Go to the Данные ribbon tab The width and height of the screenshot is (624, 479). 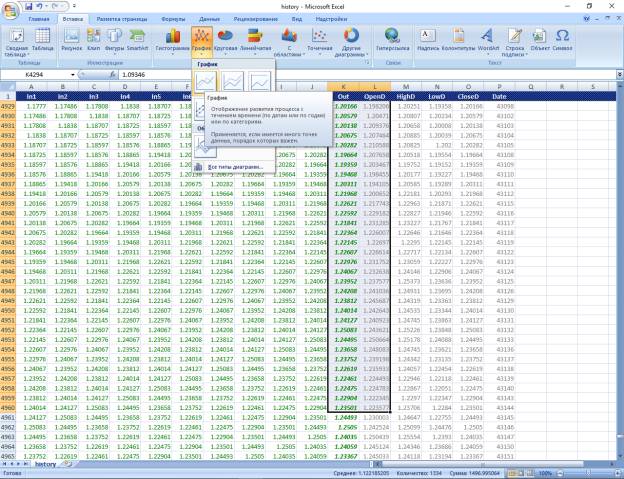209,19
